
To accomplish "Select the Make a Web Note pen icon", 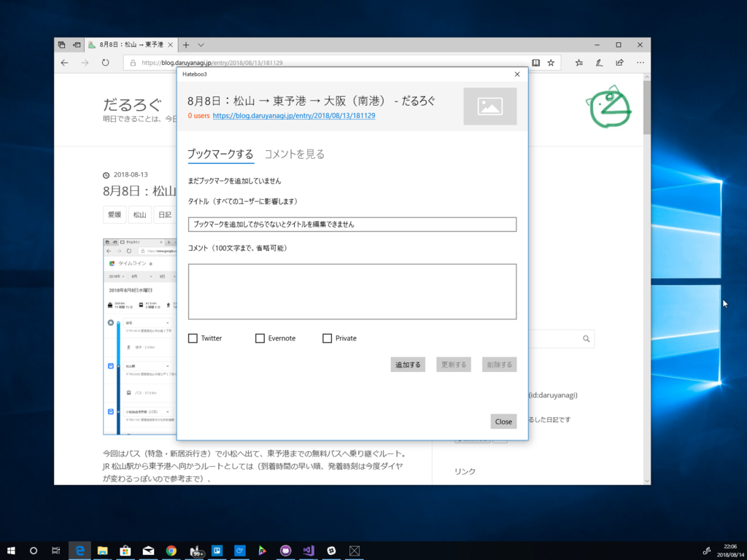I will [599, 63].
